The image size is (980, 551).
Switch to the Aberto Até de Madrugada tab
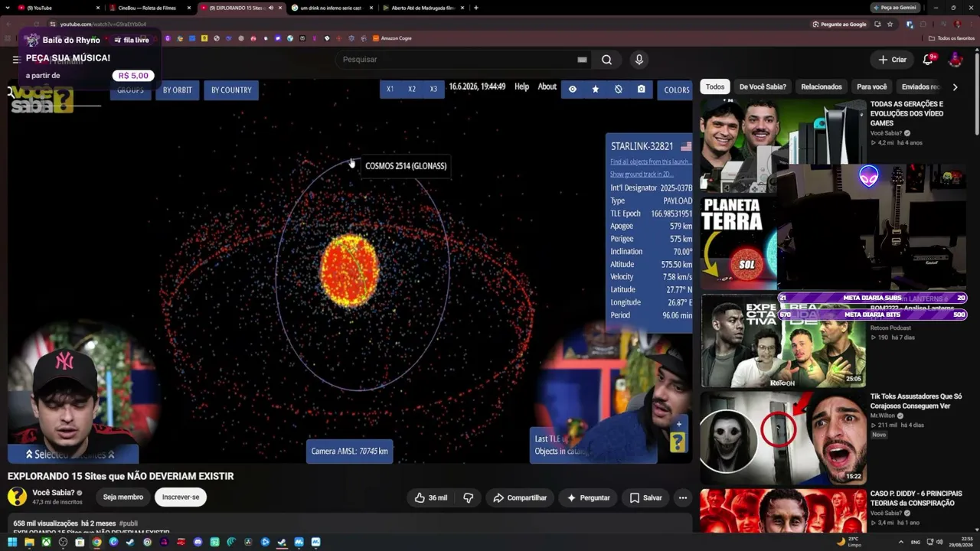click(422, 8)
